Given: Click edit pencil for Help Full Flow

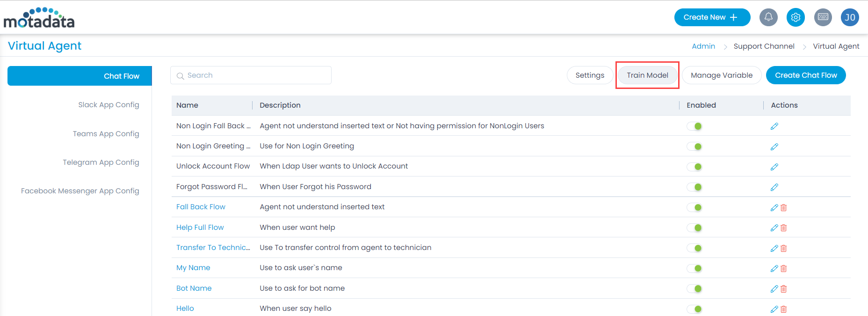Looking at the screenshot, I should point(774,228).
